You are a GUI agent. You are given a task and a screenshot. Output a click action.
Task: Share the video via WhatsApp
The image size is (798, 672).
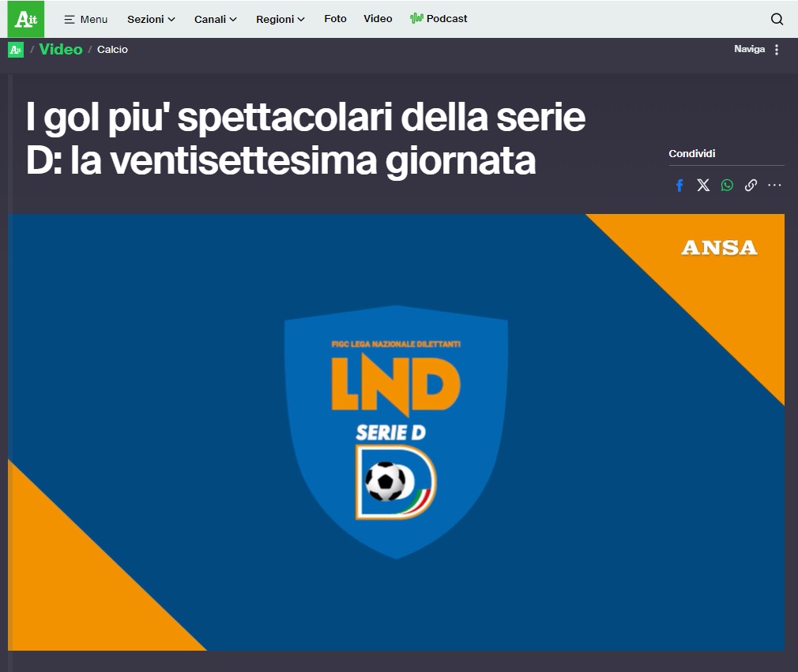(x=727, y=186)
